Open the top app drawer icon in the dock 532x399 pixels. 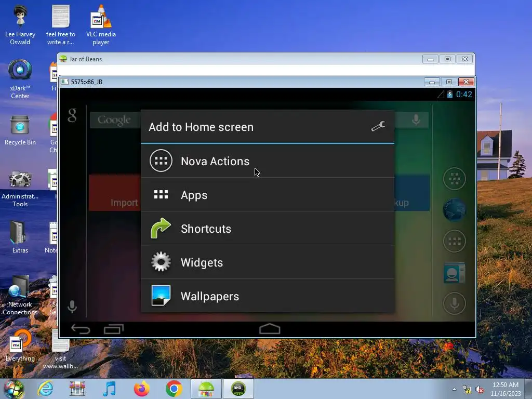454,179
